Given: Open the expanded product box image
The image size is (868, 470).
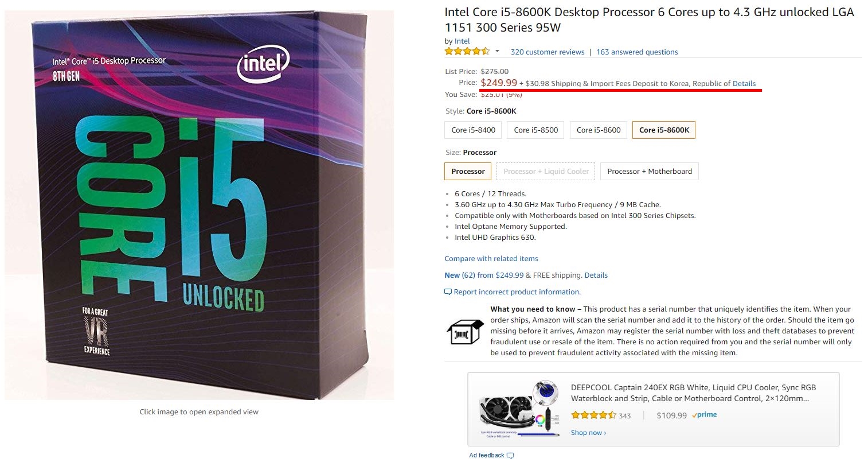Looking at the screenshot, I should click(199, 205).
